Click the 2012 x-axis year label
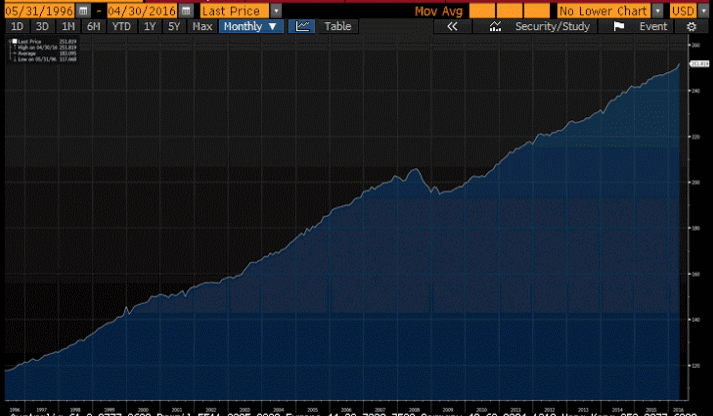This screenshot has width=713, height=416. [x=549, y=410]
